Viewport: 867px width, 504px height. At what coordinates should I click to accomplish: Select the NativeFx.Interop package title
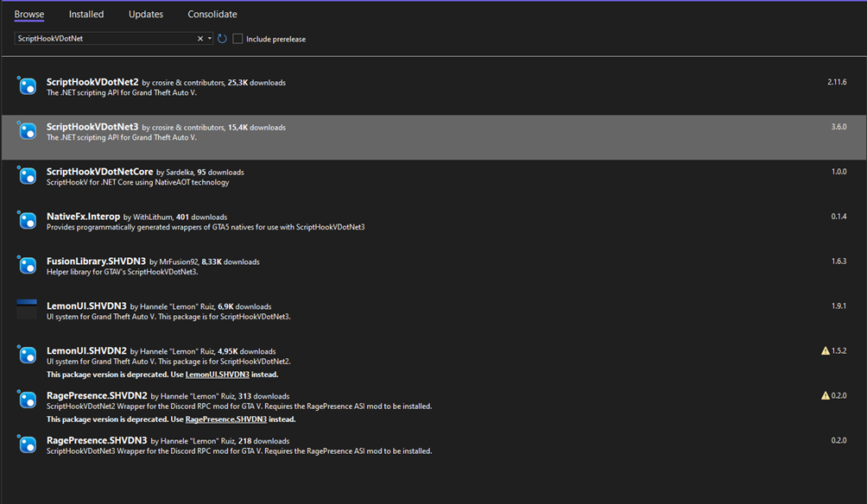pyautogui.click(x=83, y=216)
